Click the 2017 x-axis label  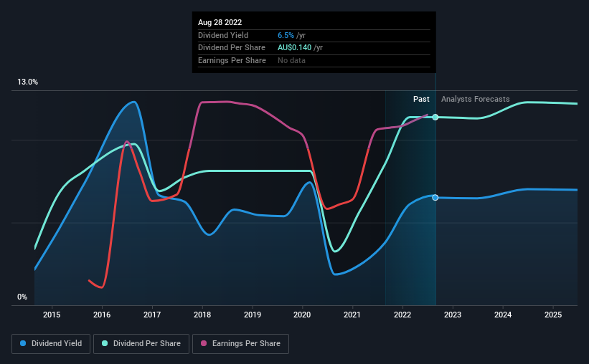click(x=152, y=315)
